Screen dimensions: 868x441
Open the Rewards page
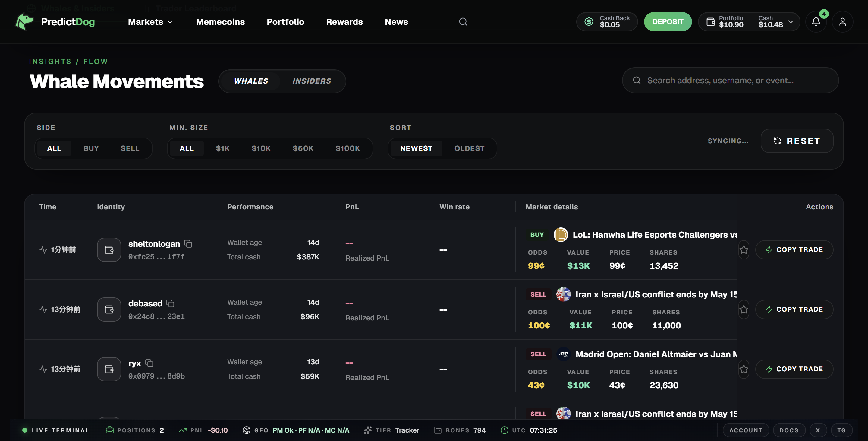coord(344,22)
